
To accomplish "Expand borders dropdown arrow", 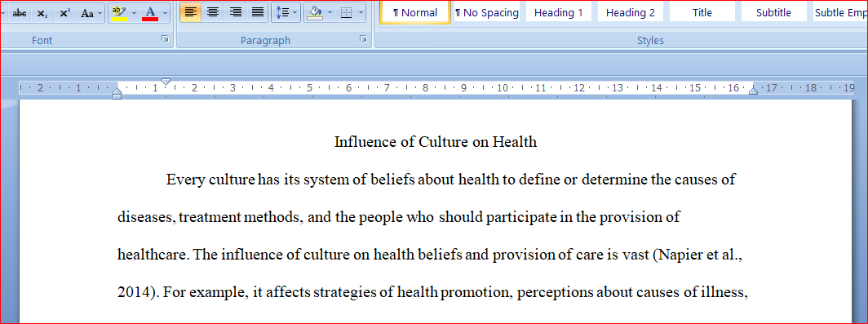I will point(361,12).
